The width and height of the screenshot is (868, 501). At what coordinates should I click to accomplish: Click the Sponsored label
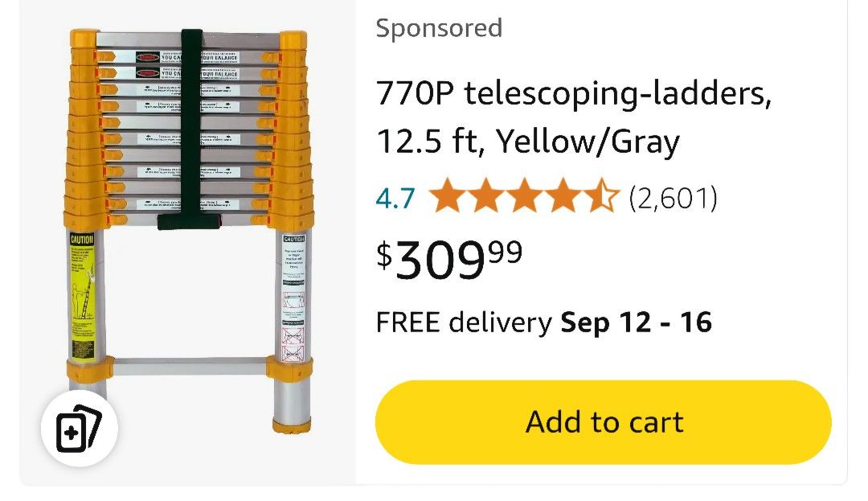click(x=439, y=28)
